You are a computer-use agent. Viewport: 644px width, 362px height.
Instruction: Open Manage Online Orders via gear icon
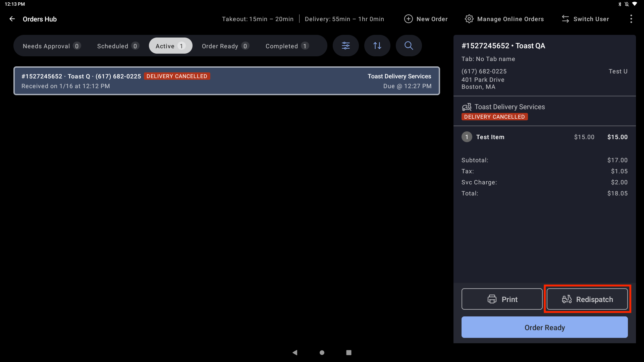469,19
